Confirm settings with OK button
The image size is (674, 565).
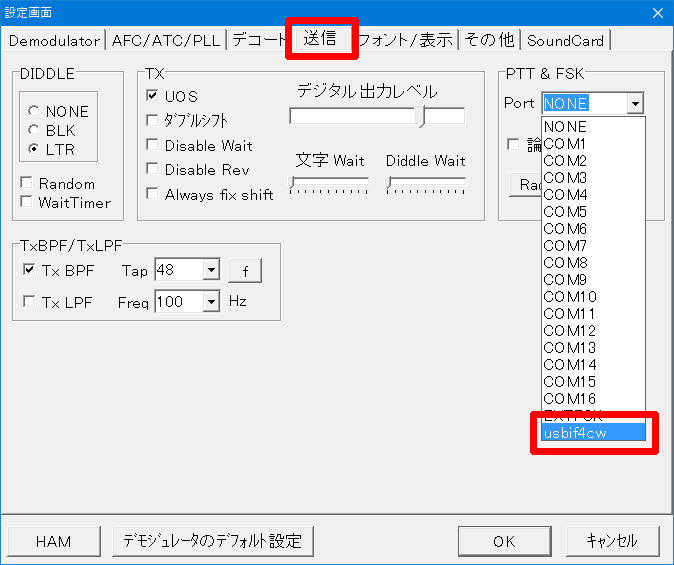click(x=504, y=541)
